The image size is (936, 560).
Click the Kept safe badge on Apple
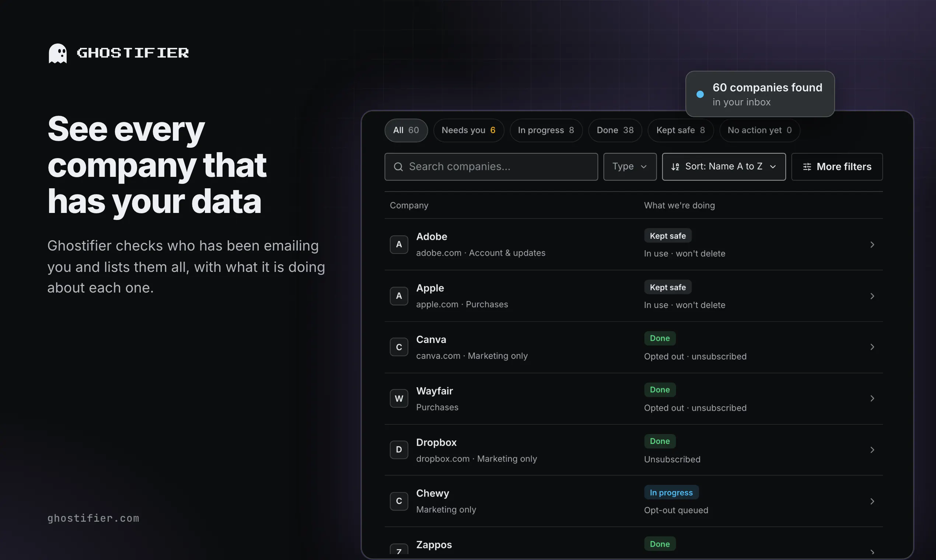coord(668,287)
